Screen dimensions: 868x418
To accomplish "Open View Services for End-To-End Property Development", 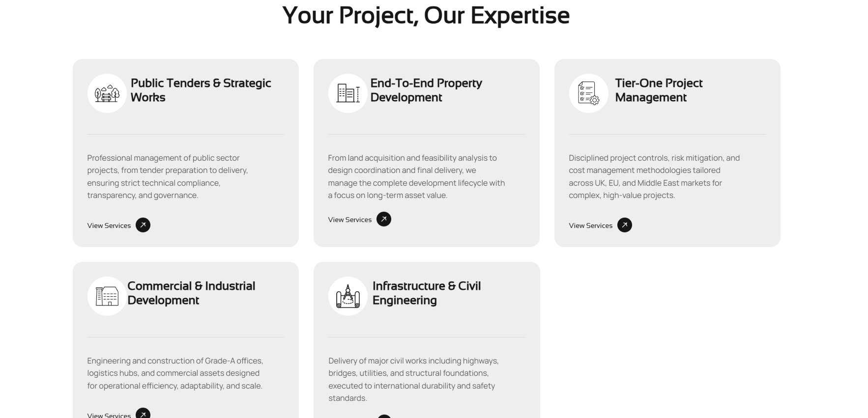I will click(350, 220).
